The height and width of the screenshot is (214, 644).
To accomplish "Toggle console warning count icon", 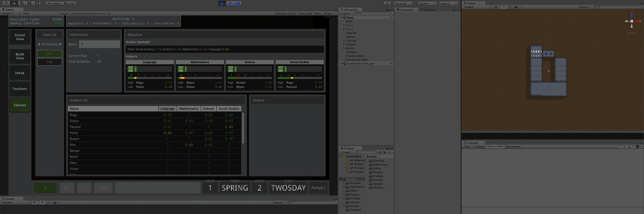I will (x=630, y=146).
